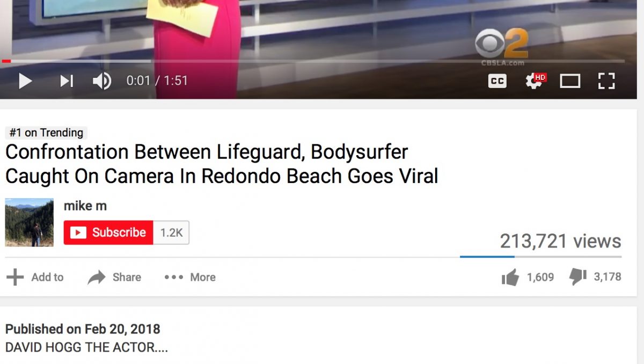This screenshot has width=644, height=364.
Task: Open mike m channel avatar thumbnail
Action: (x=30, y=222)
